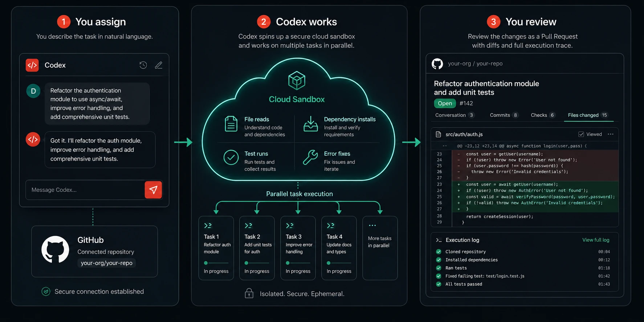Image resolution: width=644 pixels, height=322 pixels.
Task: Click the 'Update docs and types' task text
Action: tap(339, 248)
